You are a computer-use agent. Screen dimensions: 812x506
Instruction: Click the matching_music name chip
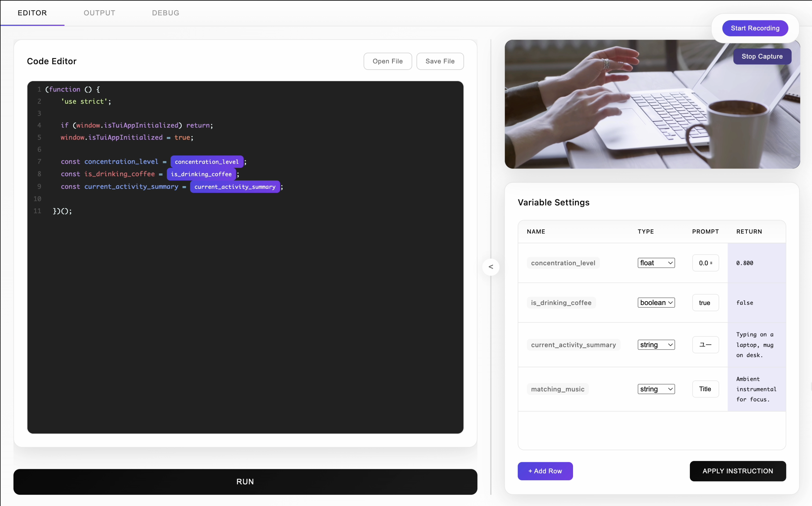[x=557, y=389]
